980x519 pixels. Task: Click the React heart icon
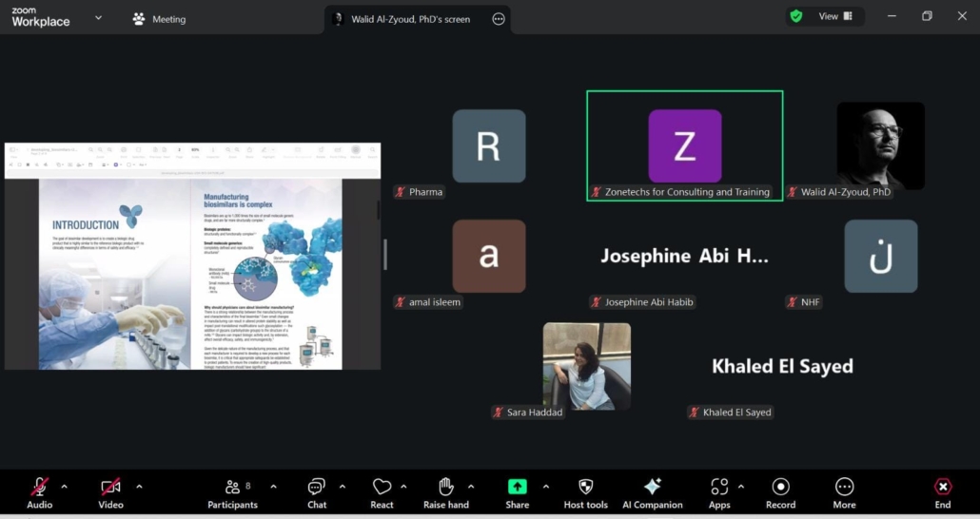point(382,492)
